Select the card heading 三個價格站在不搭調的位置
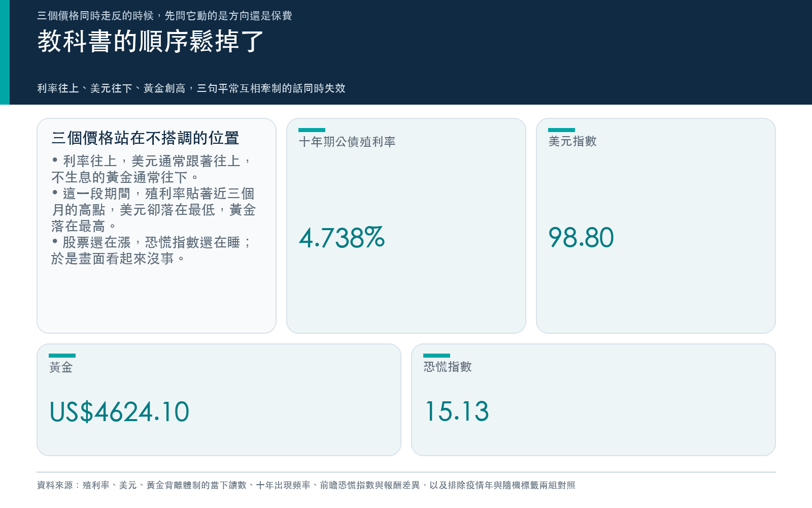Viewport: 812px width, 508px height. tap(145, 138)
